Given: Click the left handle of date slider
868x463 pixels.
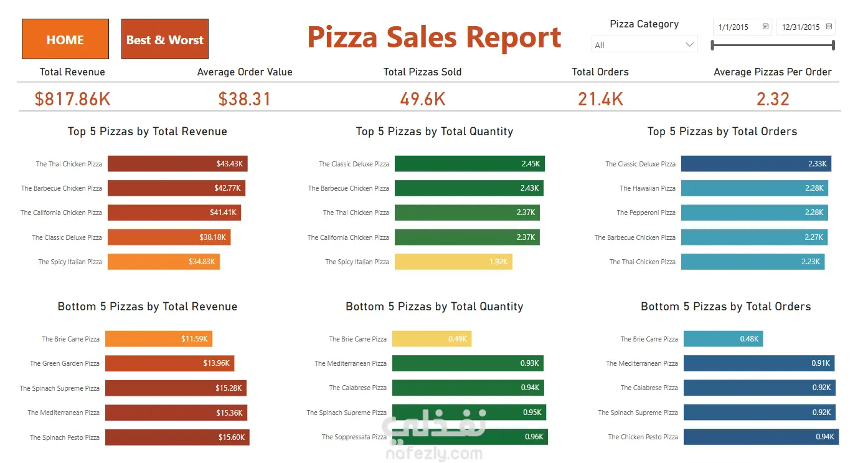Looking at the screenshot, I should (713, 45).
